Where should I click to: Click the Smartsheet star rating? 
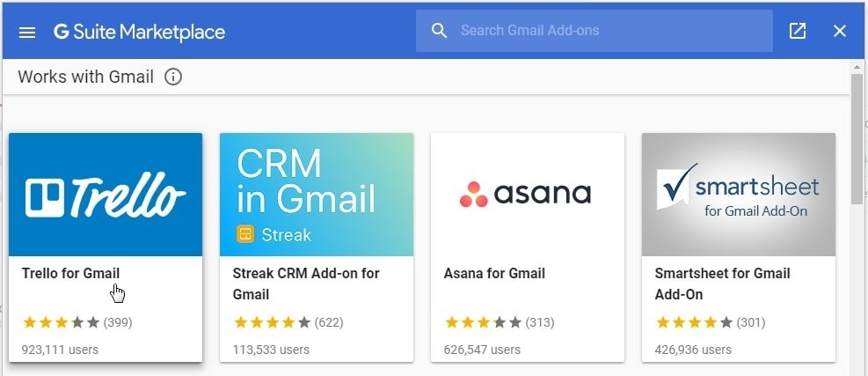[x=695, y=322]
